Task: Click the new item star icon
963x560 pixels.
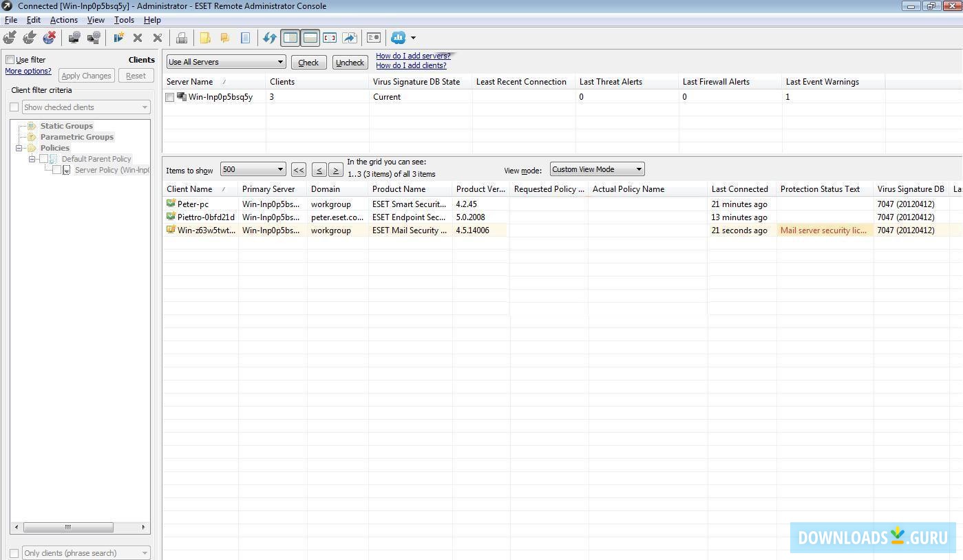Action: [x=118, y=38]
